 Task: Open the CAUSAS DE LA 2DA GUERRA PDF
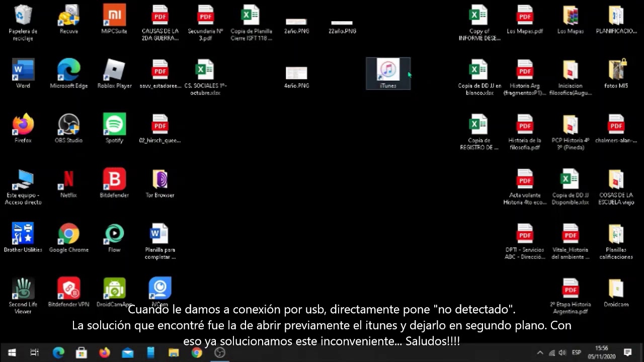[160, 23]
